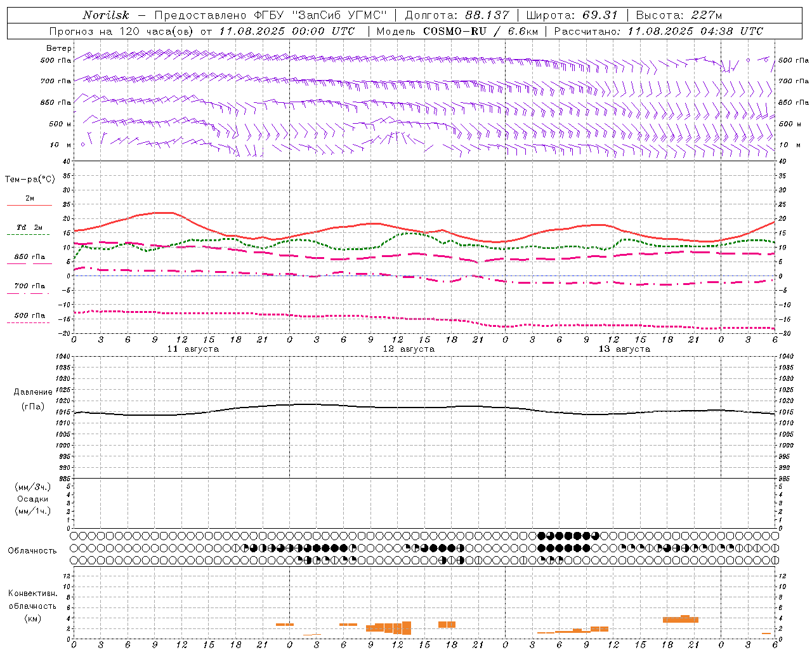Image resolution: width=812 pixels, height=650 pixels.
Task: Click the 'Широта: 69.31' latitude value
Action: [572, 15]
